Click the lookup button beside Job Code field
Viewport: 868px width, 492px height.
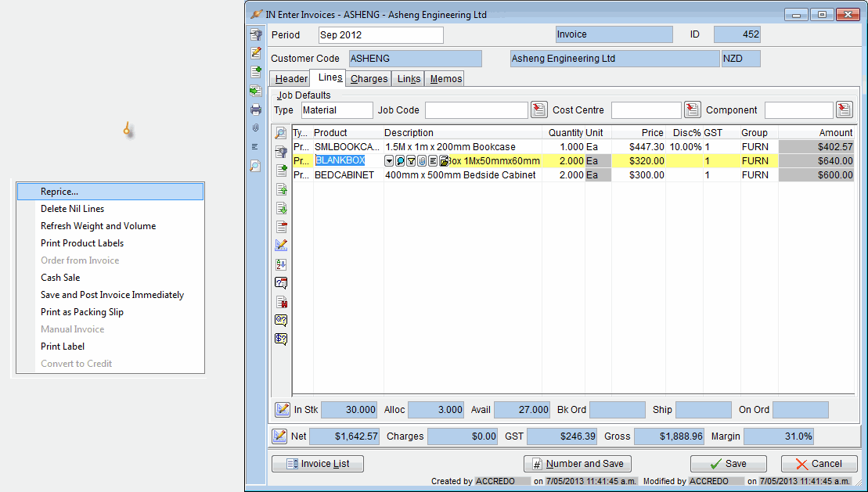pyautogui.click(x=538, y=110)
